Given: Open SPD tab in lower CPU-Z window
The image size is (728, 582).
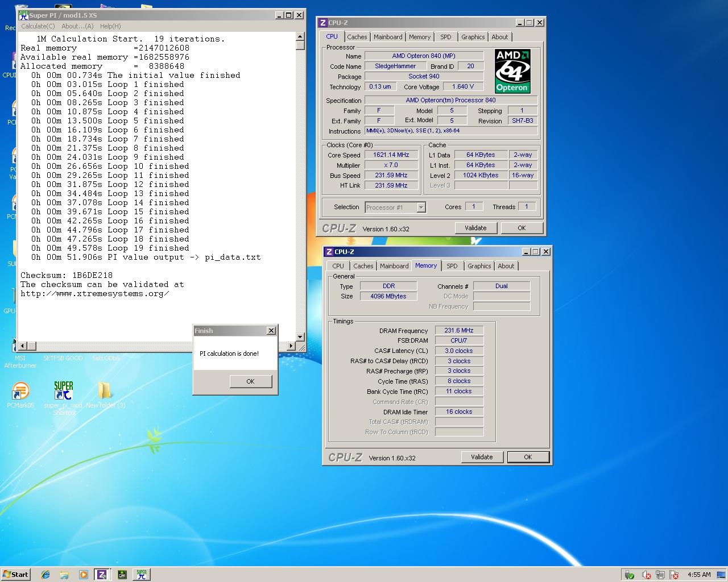Looking at the screenshot, I should coord(452,266).
